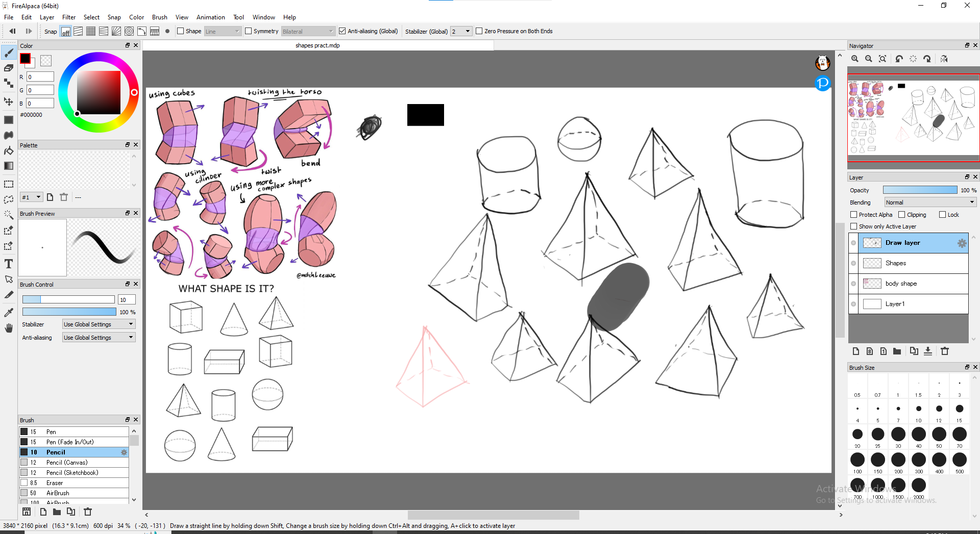Open the Symmetry Bilateral dropdown
This screenshot has width=980, height=534.
(308, 32)
